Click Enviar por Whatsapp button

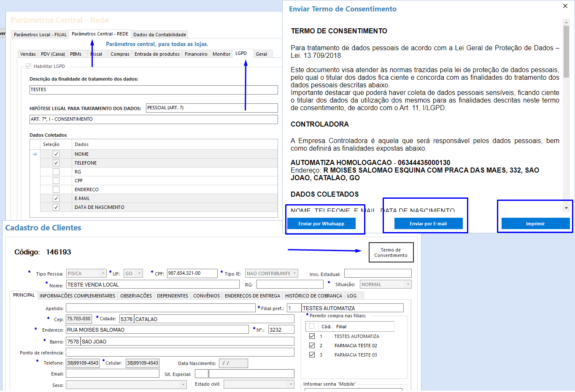pos(321,224)
